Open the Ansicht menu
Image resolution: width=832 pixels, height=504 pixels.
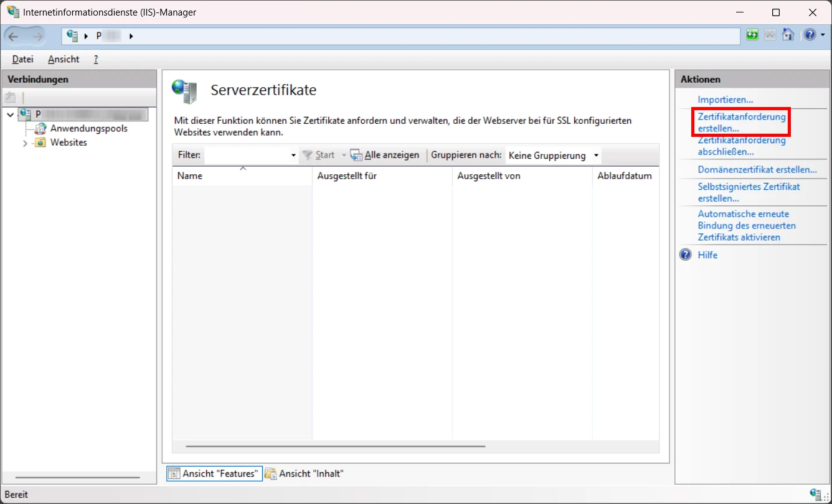click(x=64, y=59)
